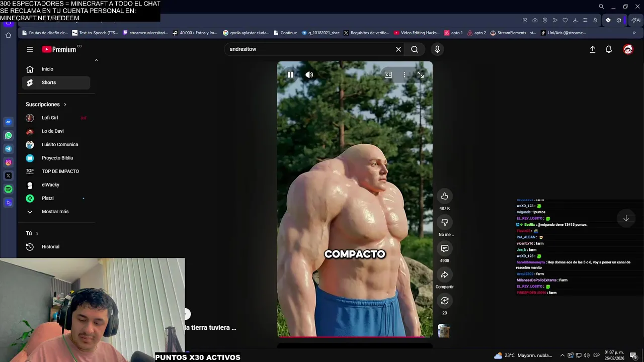Click the red video progress bar
The width and height of the screenshot is (644, 362).
tap(355, 336)
